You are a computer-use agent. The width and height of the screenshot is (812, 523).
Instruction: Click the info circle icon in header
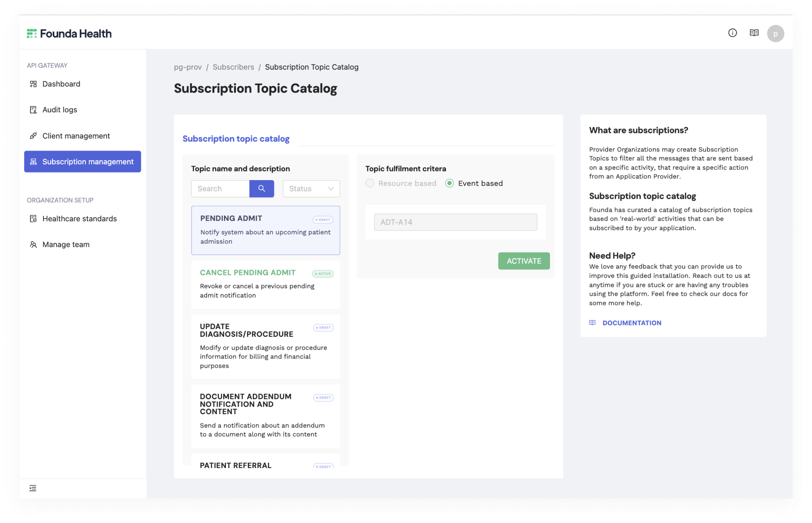pyautogui.click(x=732, y=33)
